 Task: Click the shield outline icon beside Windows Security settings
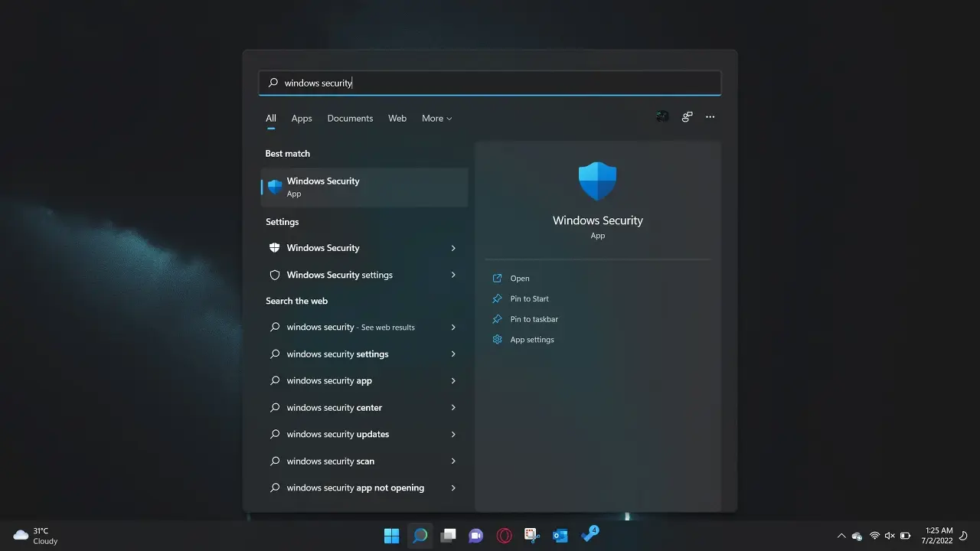point(275,275)
